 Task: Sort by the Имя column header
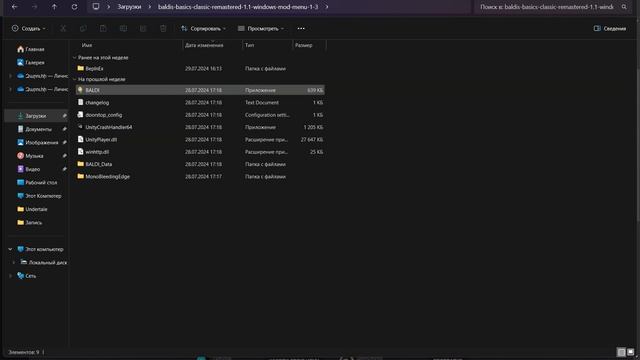(x=87, y=45)
